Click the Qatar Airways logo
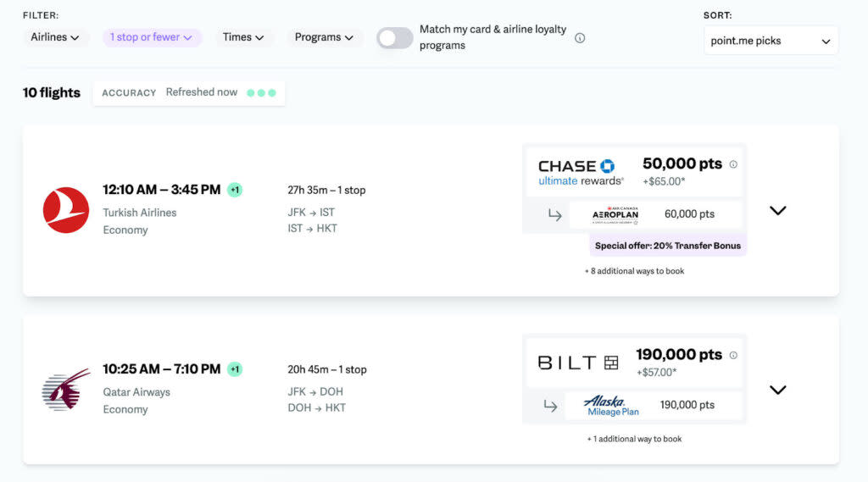The width and height of the screenshot is (868, 482). [x=66, y=390]
